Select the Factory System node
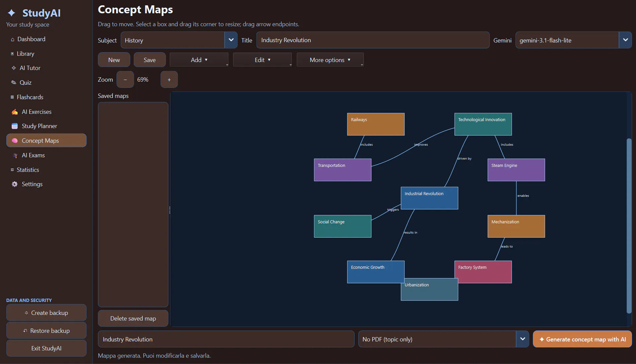Screen dimensions: 636x364 click(x=483, y=272)
